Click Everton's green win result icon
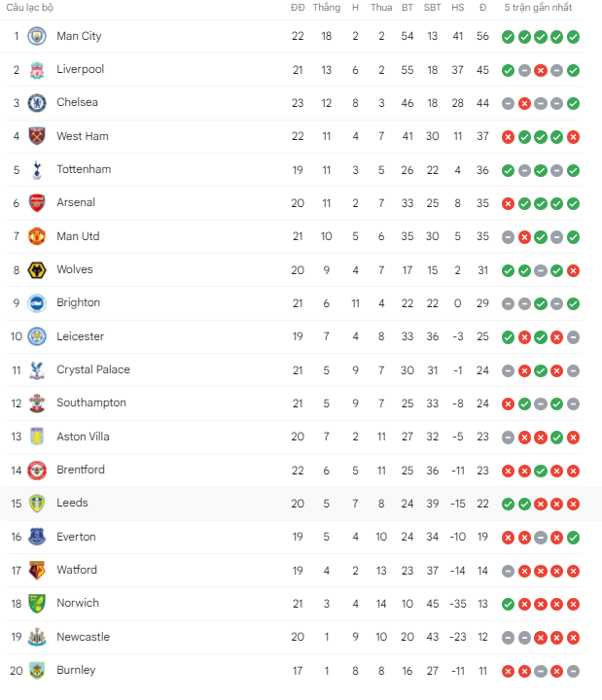 (x=573, y=538)
